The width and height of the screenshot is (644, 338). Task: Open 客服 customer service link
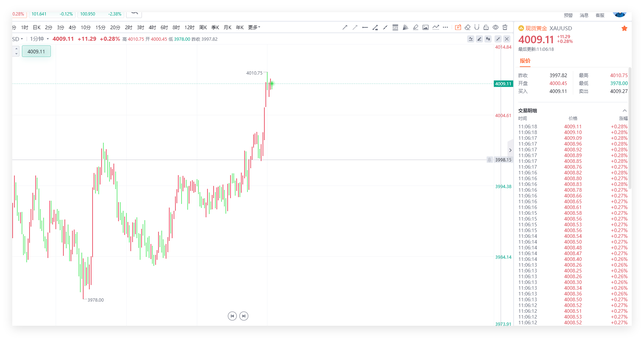(600, 15)
